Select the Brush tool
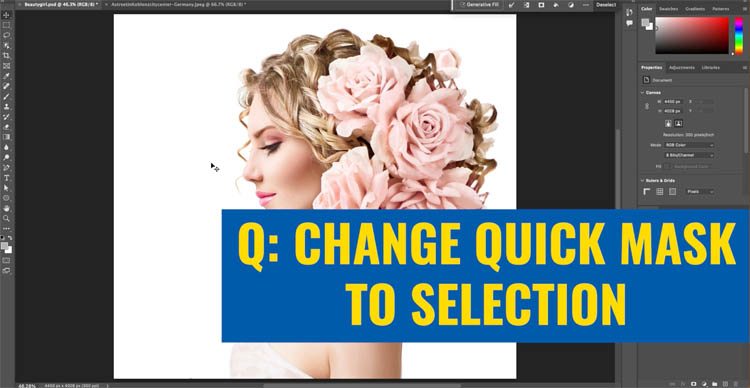This screenshot has height=388, width=750. (7, 96)
